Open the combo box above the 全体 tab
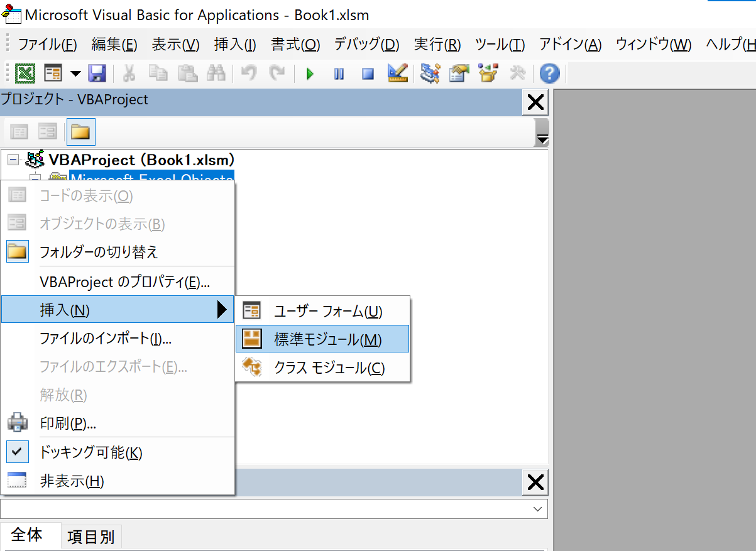The width and height of the screenshot is (756, 551). (538, 509)
